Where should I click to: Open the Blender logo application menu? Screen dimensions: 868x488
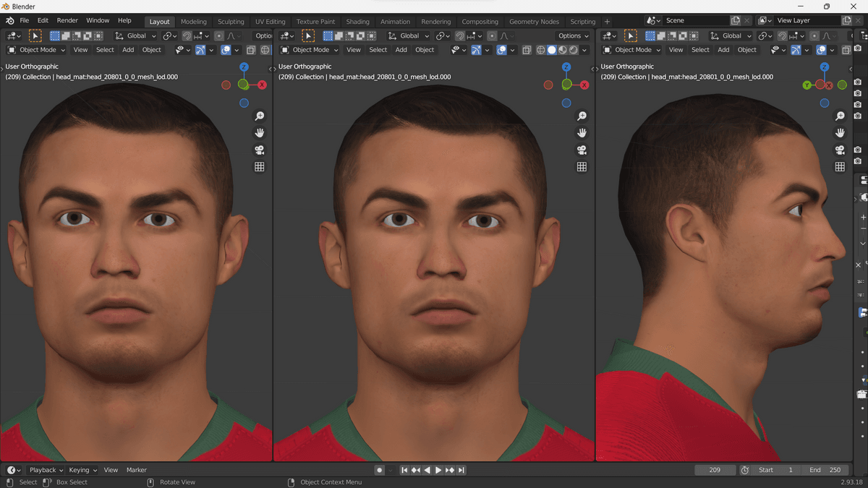pos(10,21)
